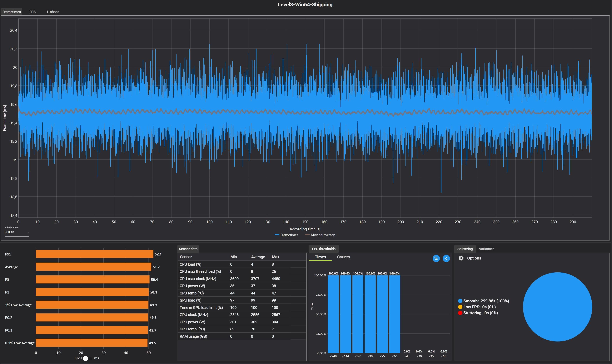The width and height of the screenshot is (612, 364).
Task: Expand the Y-Axis scale Full fit dropdown
Action: [17, 232]
